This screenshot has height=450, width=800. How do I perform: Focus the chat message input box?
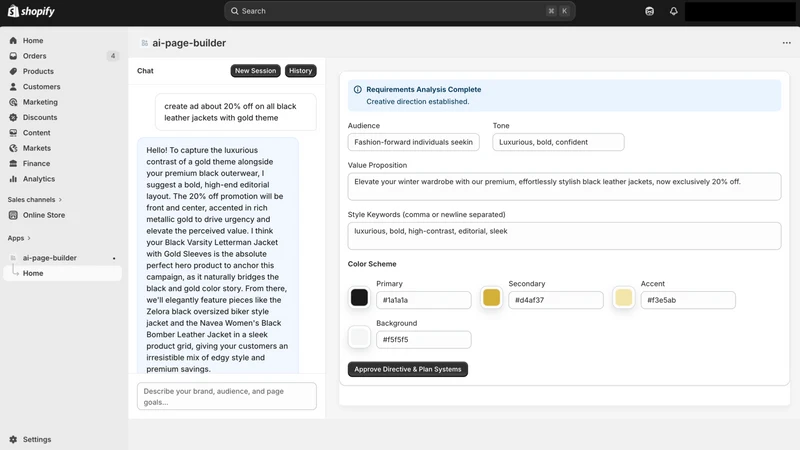coord(227,396)
